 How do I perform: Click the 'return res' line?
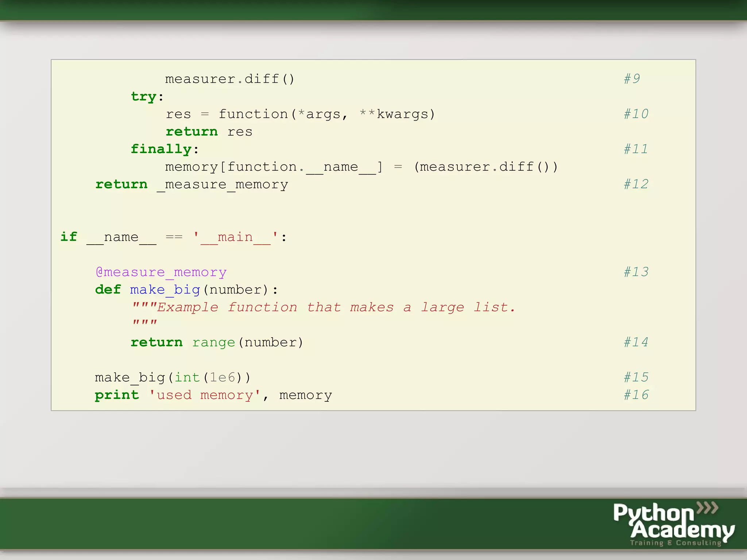pyautogui.click(x=209, y=132)
